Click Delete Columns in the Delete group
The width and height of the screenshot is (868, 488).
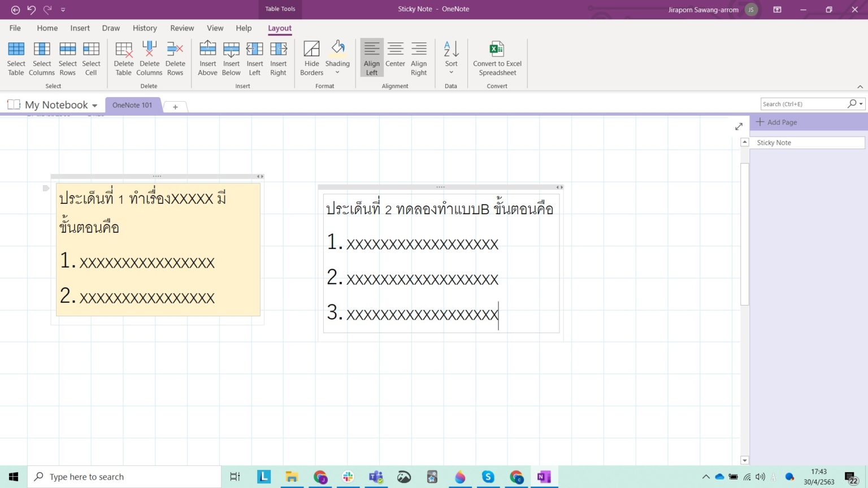pyautogui.click(x=149, y=58)
